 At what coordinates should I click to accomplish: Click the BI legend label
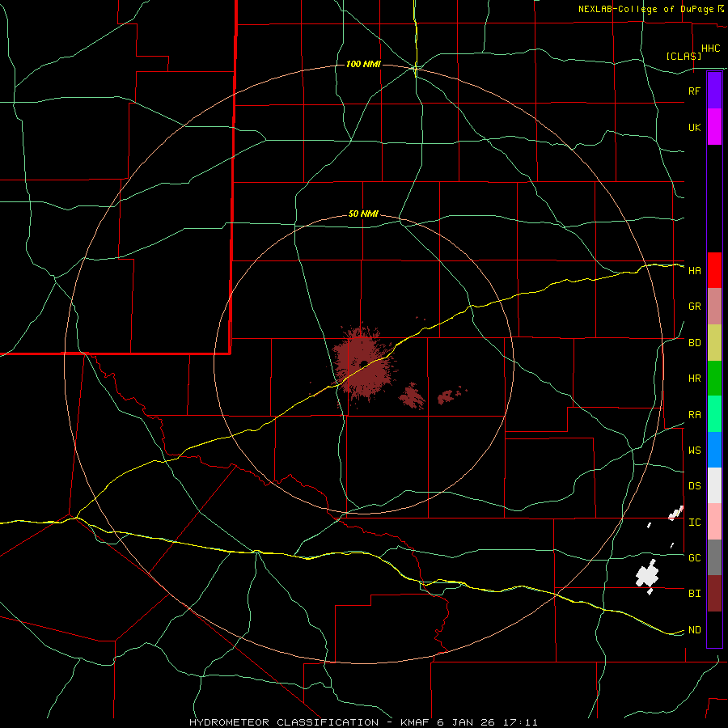coord(694,594)
